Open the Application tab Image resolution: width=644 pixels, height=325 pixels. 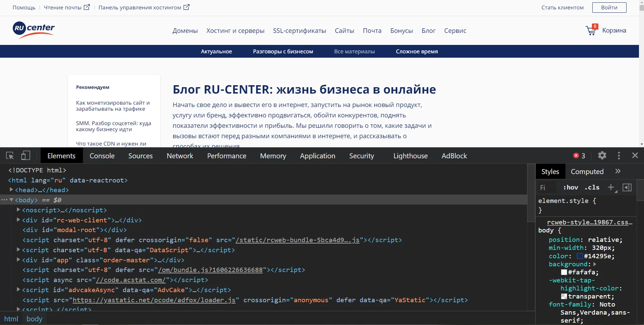click(x=318, y=156)
